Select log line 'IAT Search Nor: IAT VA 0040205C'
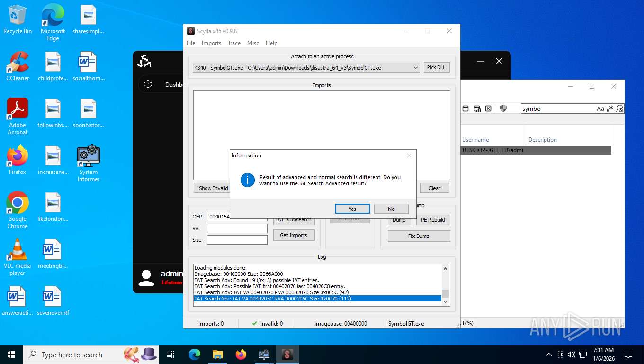 pyautogui.click(x=317, y=299)
